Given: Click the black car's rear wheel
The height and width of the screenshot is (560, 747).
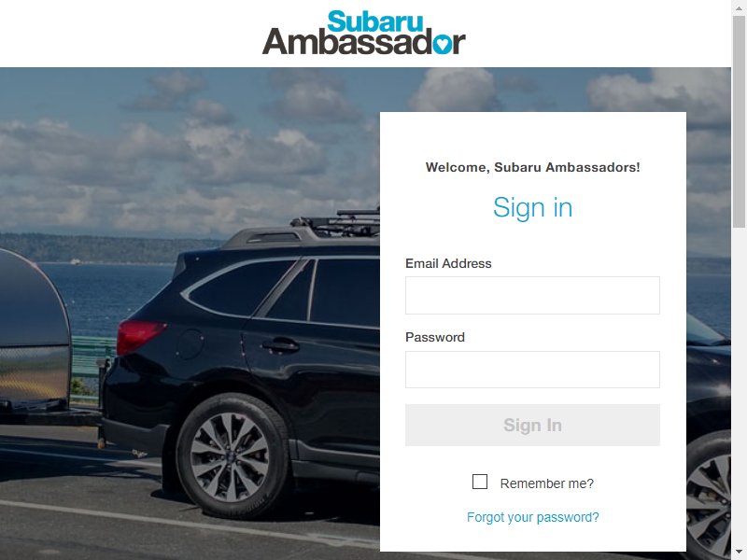Looking at the screenshot, I should [232, 455].
